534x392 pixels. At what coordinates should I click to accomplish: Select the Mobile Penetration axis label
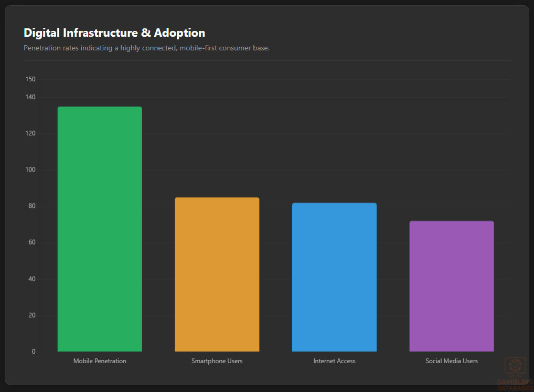coord(100,361)
